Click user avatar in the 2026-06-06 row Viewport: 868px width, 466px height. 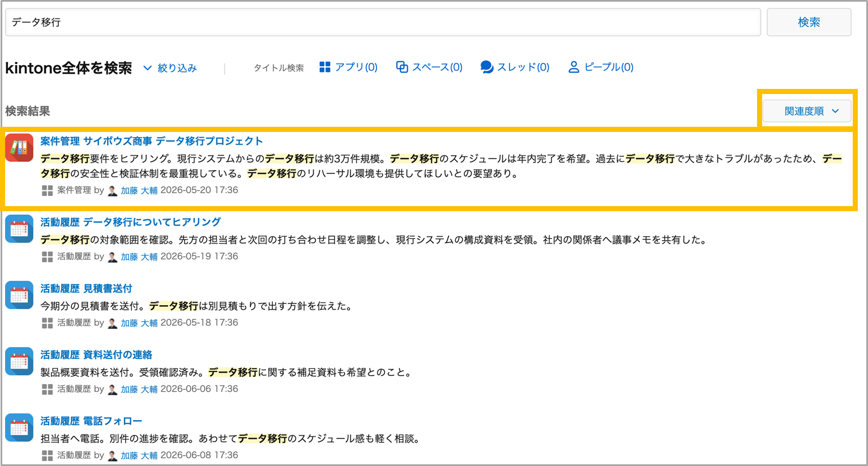tap(113, 390)
